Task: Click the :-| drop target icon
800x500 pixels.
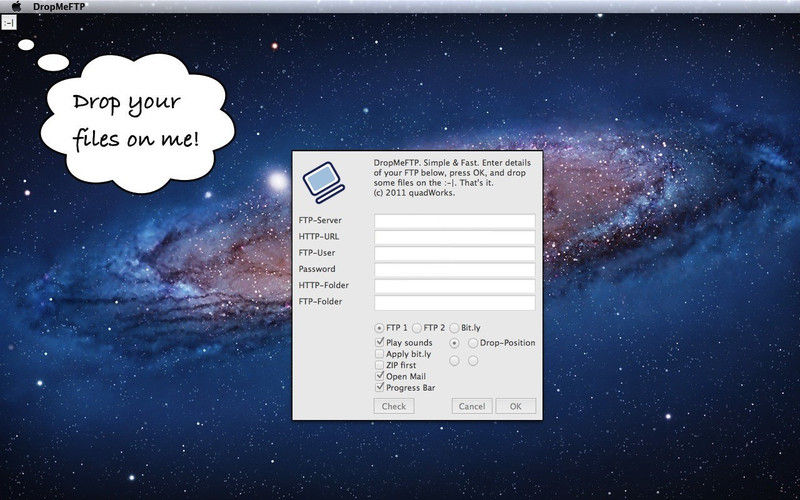Action: [x=9, y=22]
